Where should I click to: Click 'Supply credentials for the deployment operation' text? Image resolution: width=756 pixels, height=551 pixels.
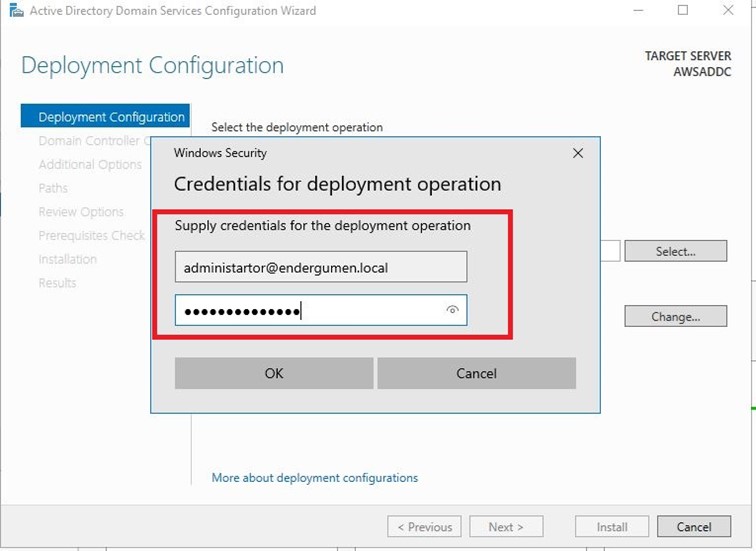[323, 226]
